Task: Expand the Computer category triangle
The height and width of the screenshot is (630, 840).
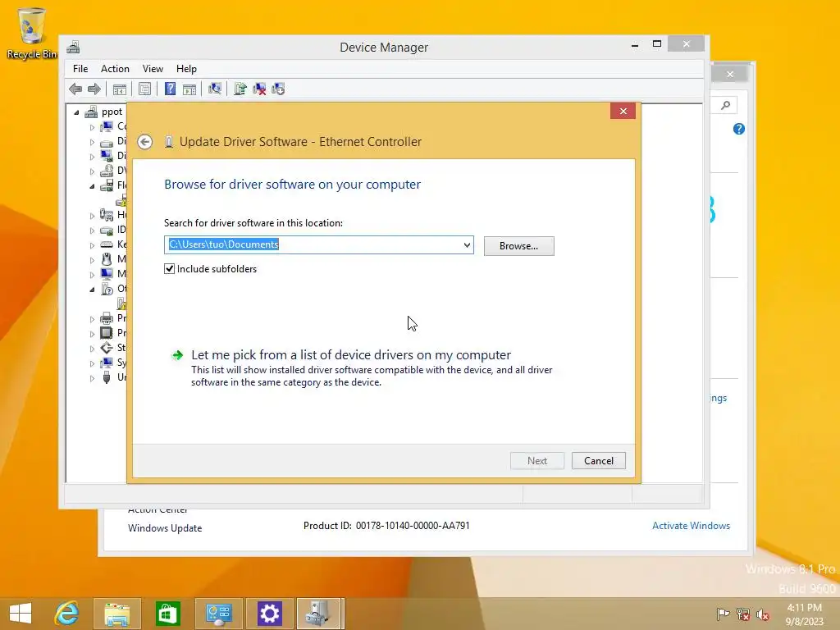Action: point(92,127)
